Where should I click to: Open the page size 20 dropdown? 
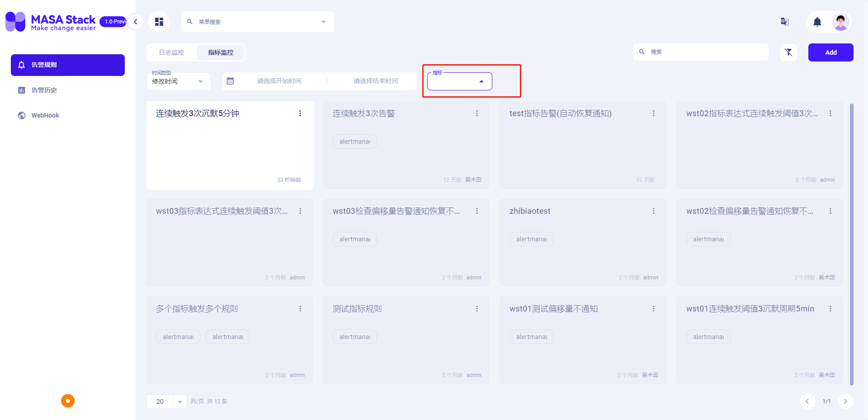166,401
